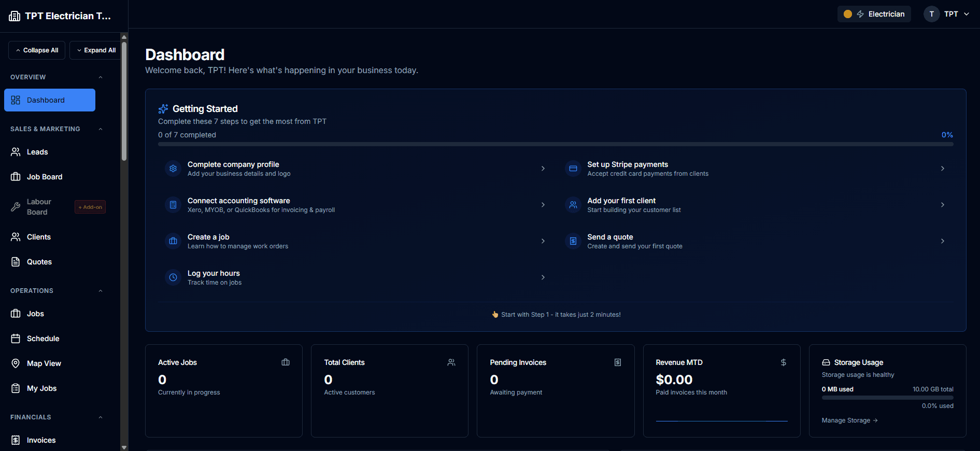Click the Dashboard grid icon in sidebar
The image size is (980, 451).
16,100
